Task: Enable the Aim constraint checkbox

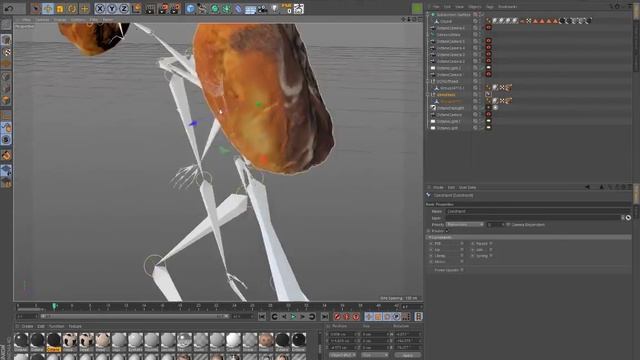Action: coord(491,250)
